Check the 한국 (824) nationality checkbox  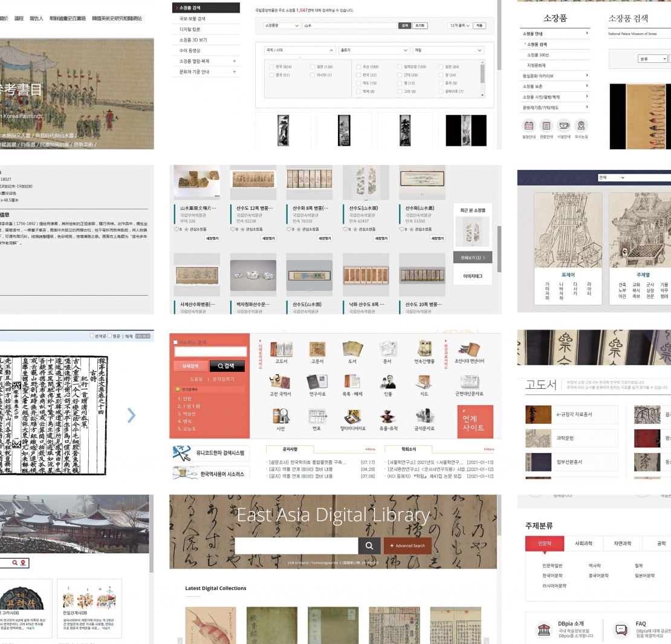(x=272, y=67)
